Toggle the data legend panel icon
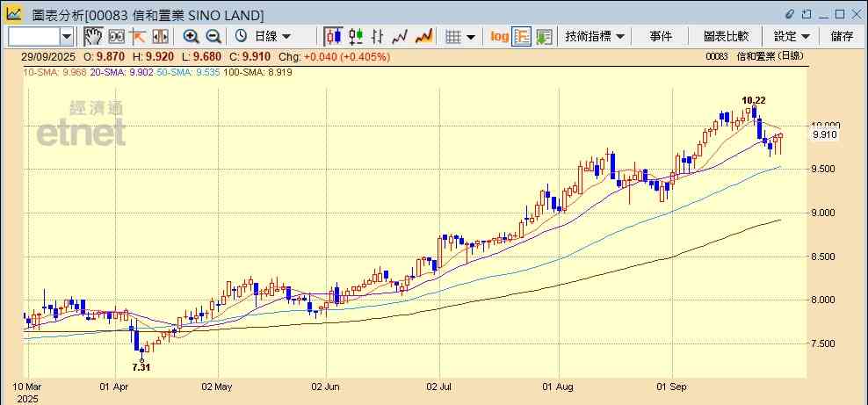This screenshot has height=405, width=868. [x=522, y=37]
